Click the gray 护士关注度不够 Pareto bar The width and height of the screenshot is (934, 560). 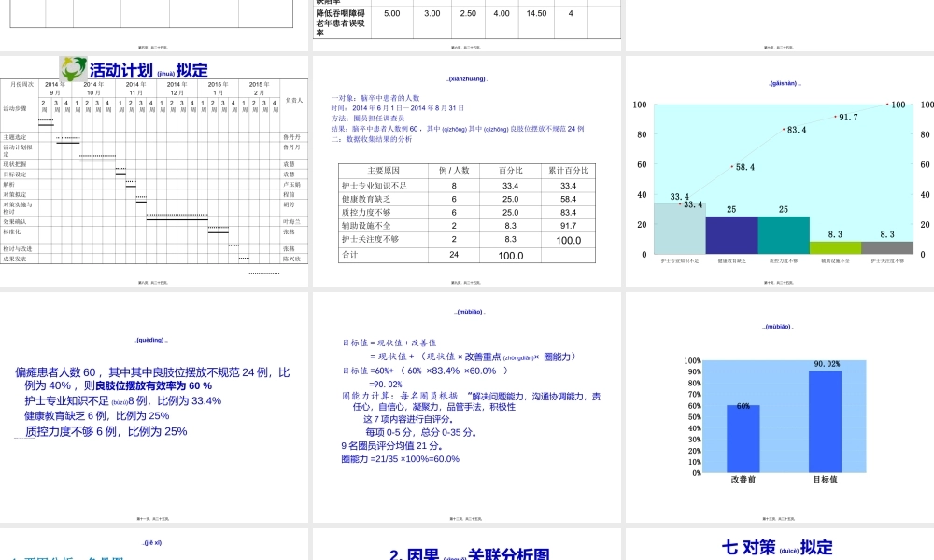coord(887,248)
